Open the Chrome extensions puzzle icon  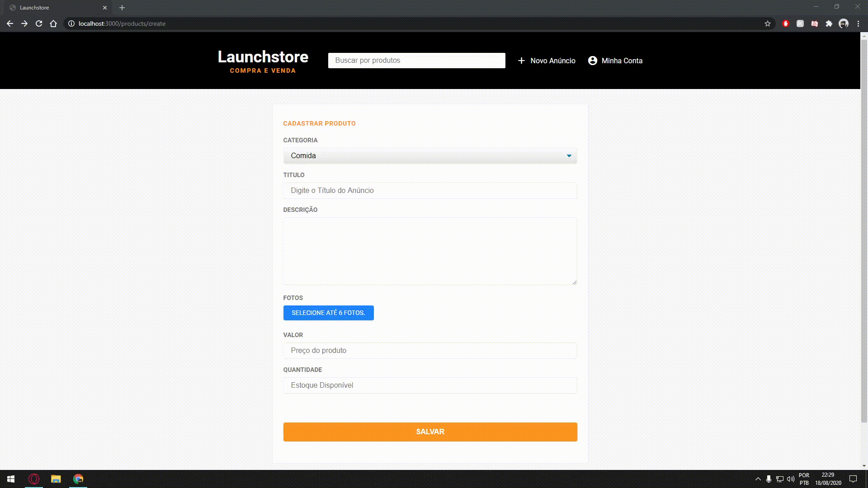(829, 23)
